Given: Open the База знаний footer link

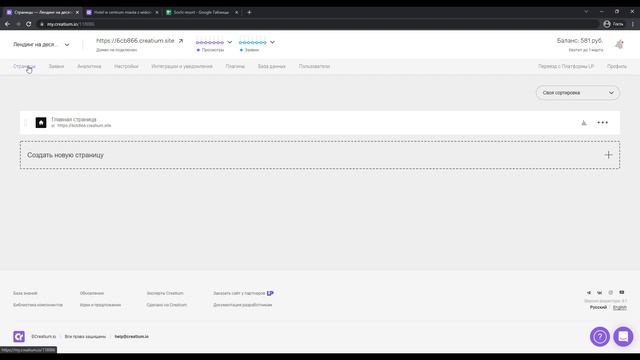Looking at the screenshot, I should click(x=25, y=293).
